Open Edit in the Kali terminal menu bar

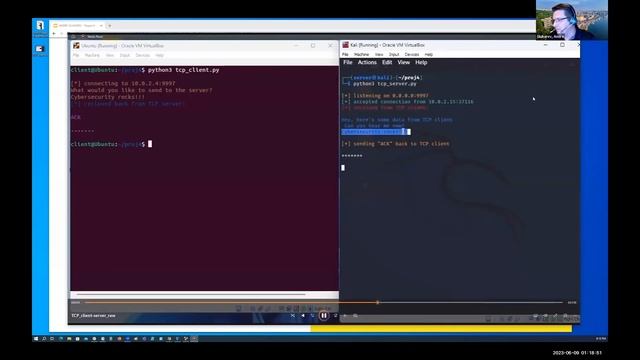pyautogui.click(x=387, y=62)
